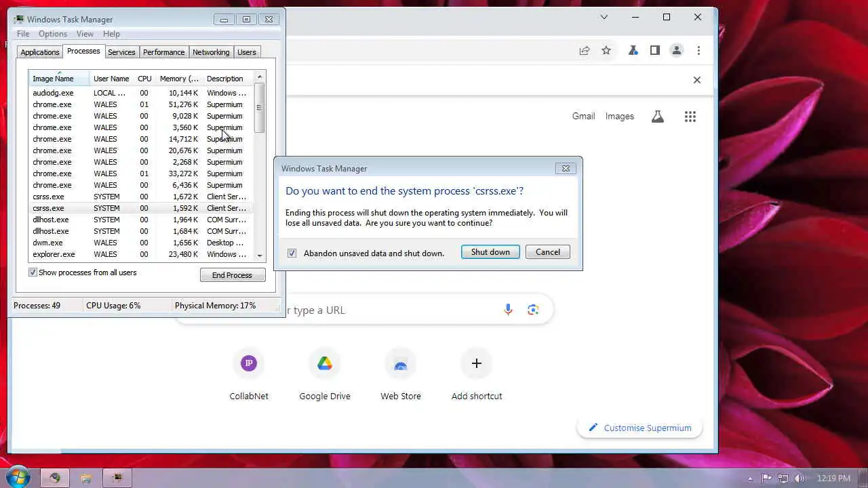This screenshot has width=868, height=488.
Task: Toggle the browser side panel icon
Action: [x=654, y=50]
